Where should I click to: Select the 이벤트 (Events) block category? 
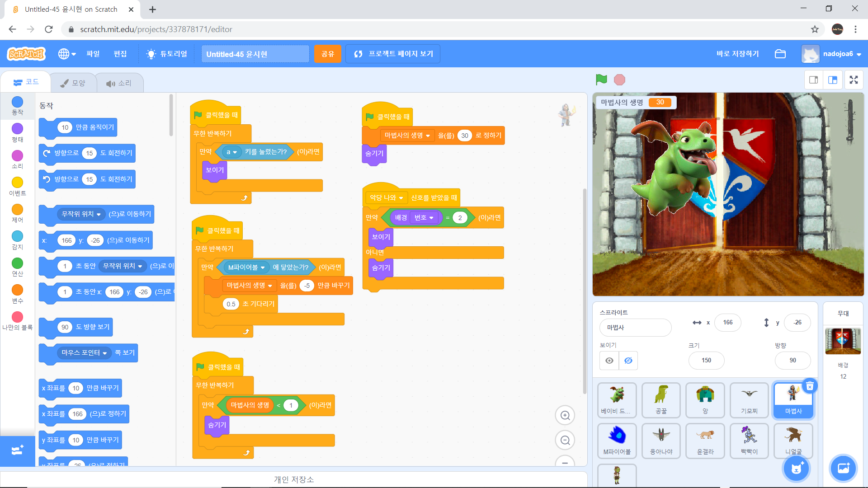(x=17, y=187)
